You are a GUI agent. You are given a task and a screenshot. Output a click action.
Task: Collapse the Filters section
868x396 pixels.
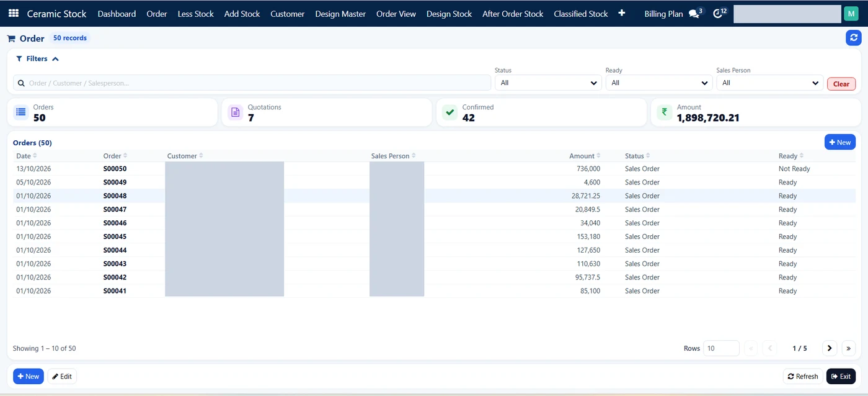tap(37, 58)
